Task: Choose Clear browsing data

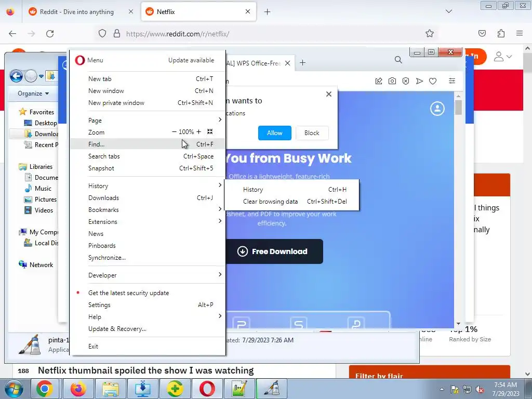Action: 292,201
